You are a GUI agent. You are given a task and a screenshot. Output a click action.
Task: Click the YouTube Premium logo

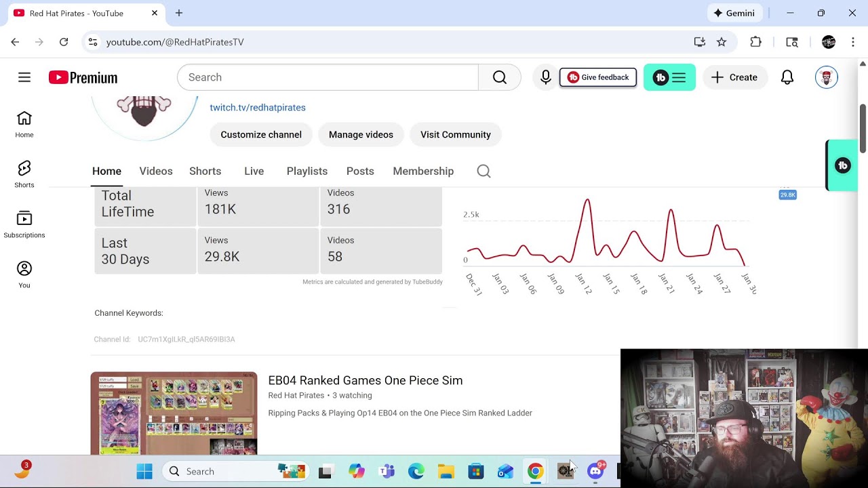83,77
